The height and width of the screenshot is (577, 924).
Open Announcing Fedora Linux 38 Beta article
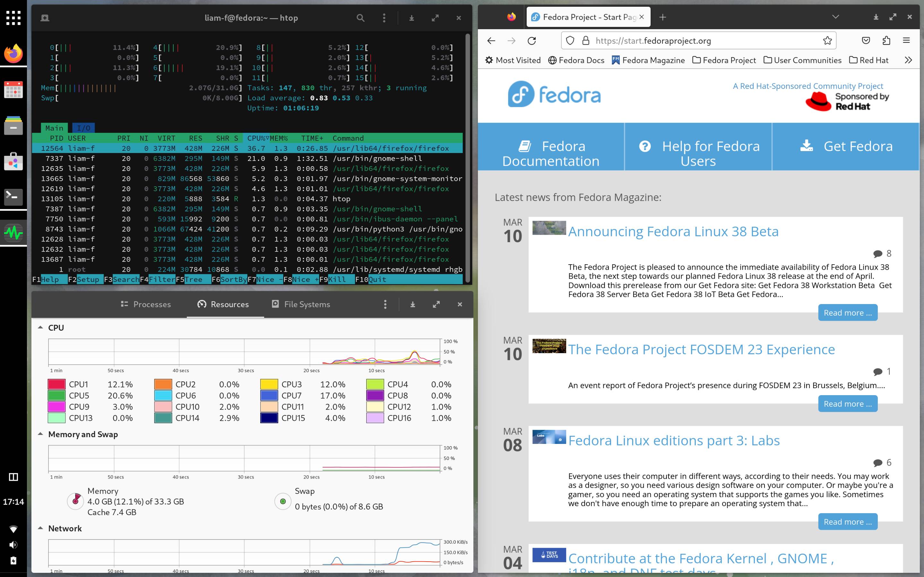673,232
